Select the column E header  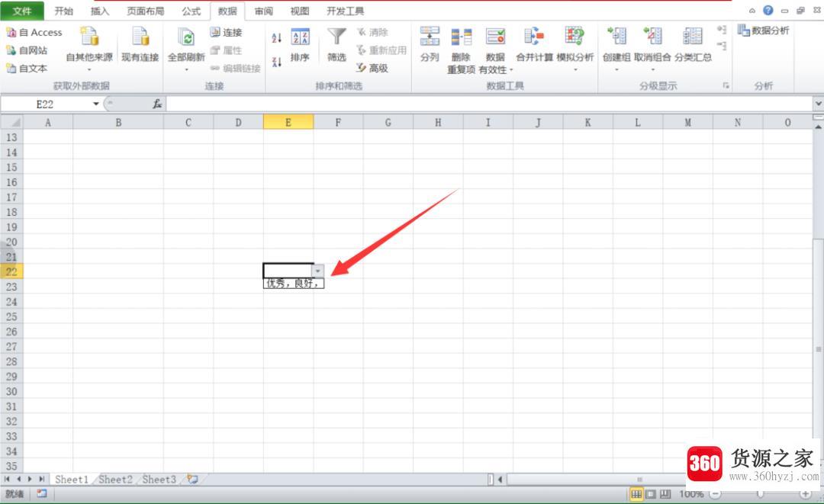point(288,122)
